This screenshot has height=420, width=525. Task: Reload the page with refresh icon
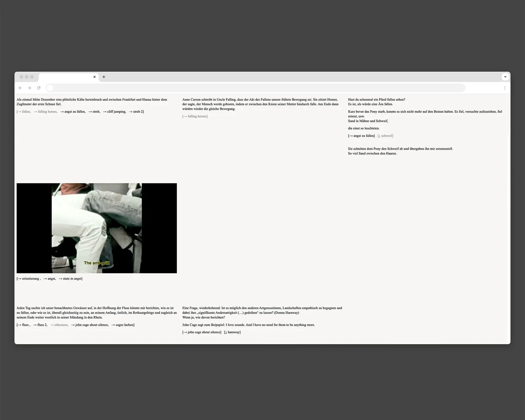pos(39,88)
